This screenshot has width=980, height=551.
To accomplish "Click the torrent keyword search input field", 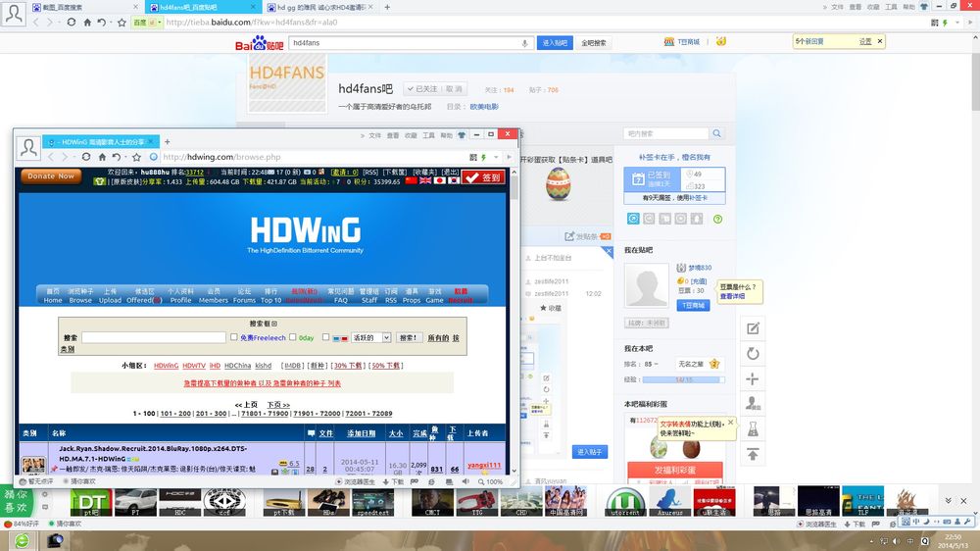I will (x=154, y=337).
